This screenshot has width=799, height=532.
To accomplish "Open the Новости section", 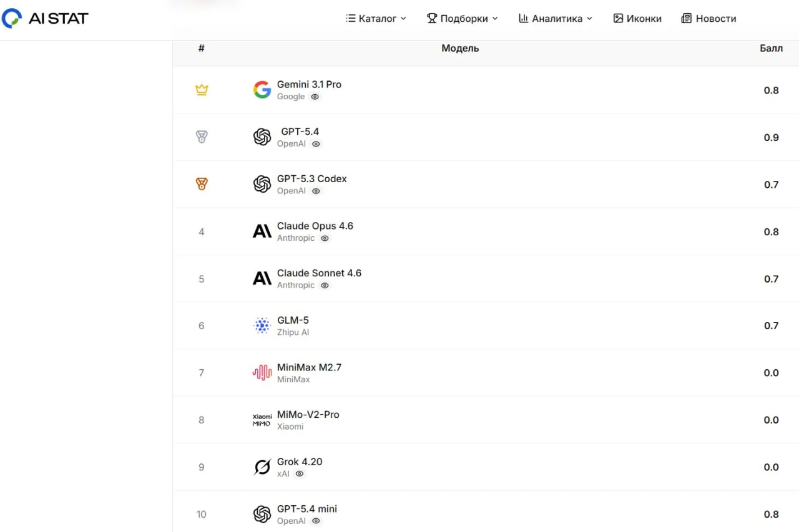I will tap(708, 19).
